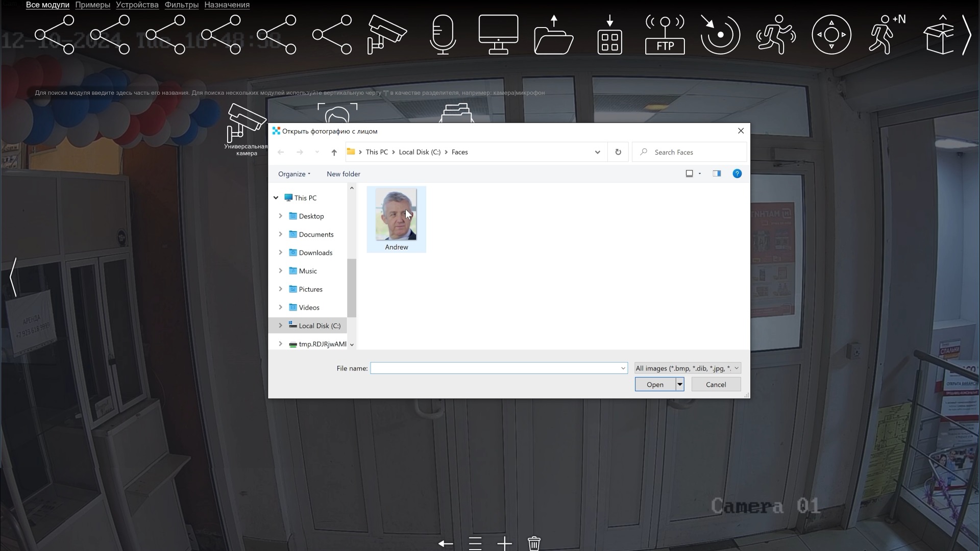Viewport: 980px width, 551px height.
Task: Select the radar target module icon
Action: [720, 35]
